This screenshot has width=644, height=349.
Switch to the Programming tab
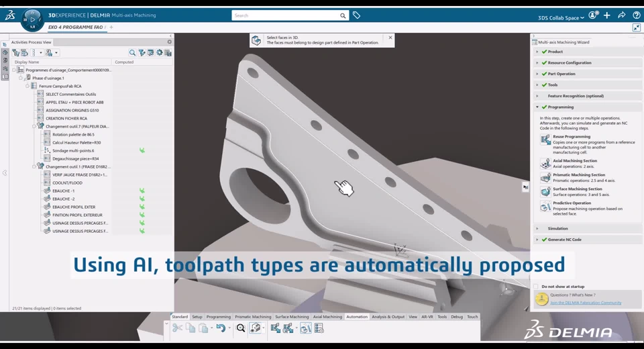(x=219, y=317)
